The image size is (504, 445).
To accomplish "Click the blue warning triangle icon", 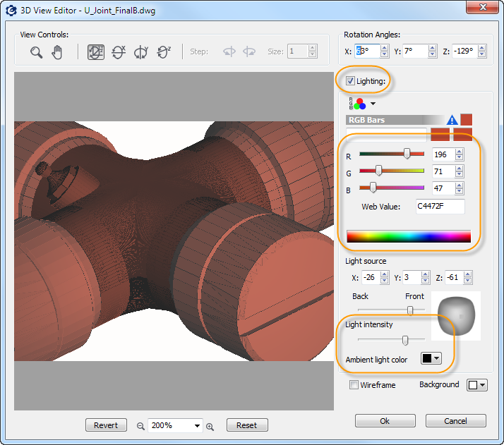I will [452, 121].
